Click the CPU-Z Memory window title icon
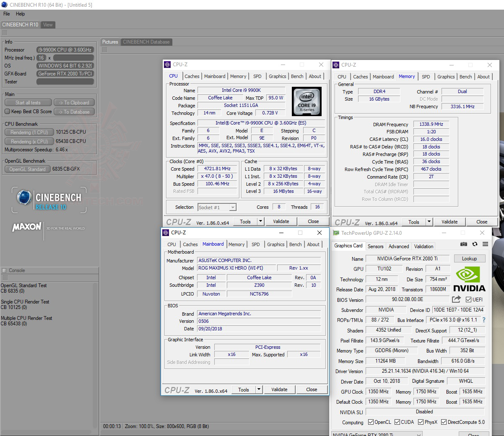 coord(336,65)
